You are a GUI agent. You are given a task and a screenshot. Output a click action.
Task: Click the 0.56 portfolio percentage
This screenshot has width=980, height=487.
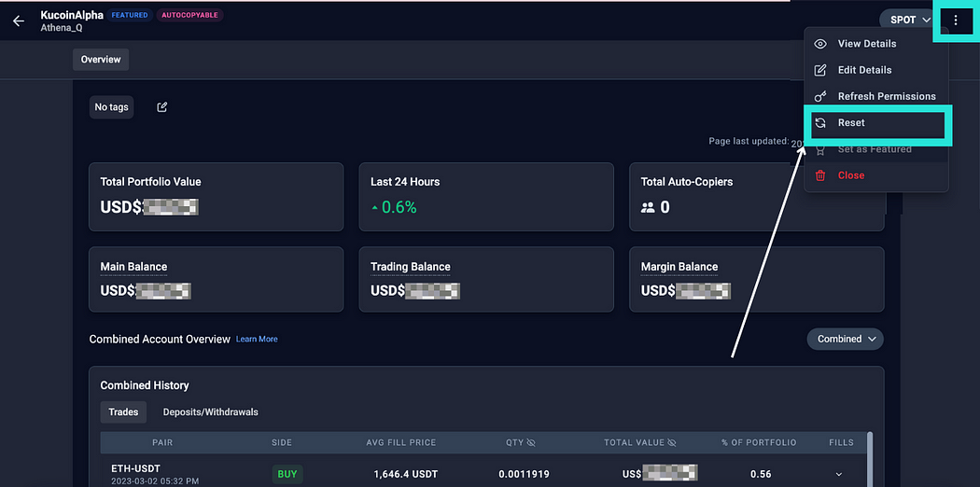pos(761,475)
